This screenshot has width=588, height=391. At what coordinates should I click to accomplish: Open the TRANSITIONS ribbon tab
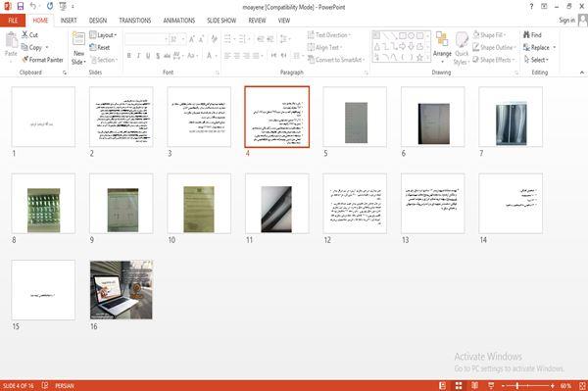point(135,21)
